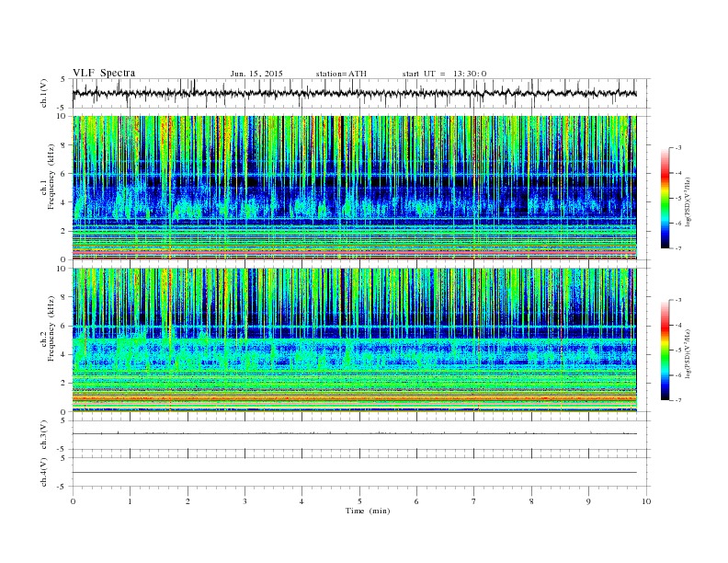Viewport: 728px width, 563px height.
Task: Click the ch.1(V) waveform trace panel
Action: (361, 93)
